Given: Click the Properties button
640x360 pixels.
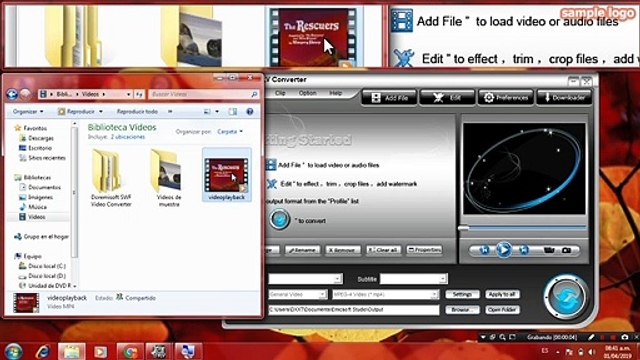Looking at the screenshot, I should click(424, 250).
